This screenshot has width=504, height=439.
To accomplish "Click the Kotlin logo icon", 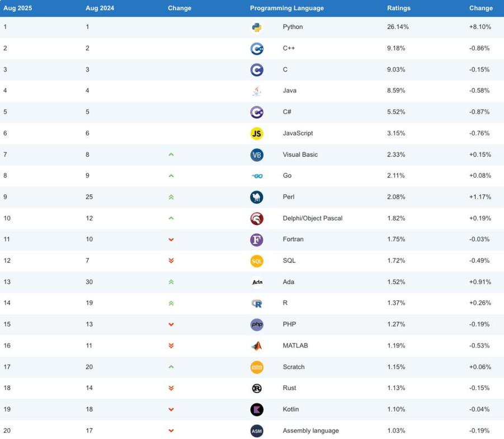I will coord(257,409).
